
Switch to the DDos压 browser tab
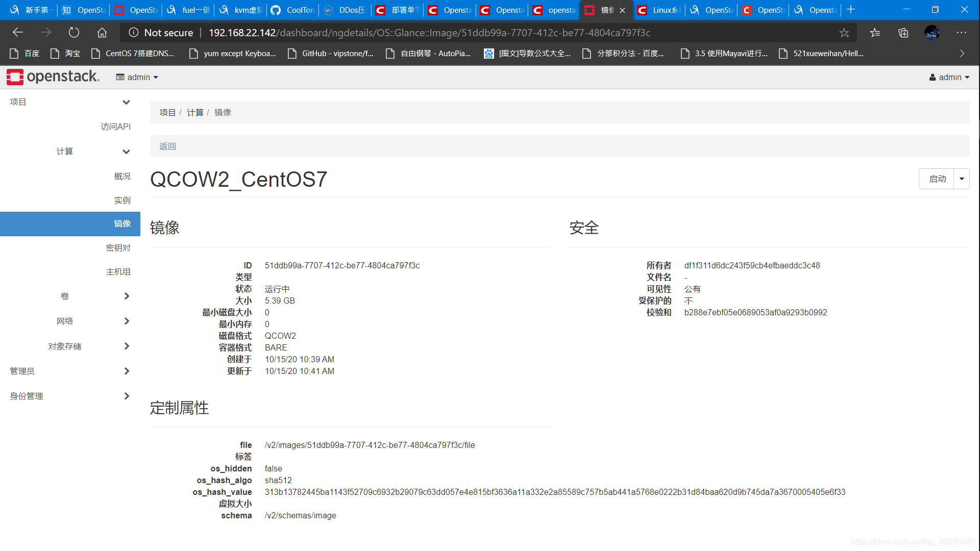tap(345, 10)
